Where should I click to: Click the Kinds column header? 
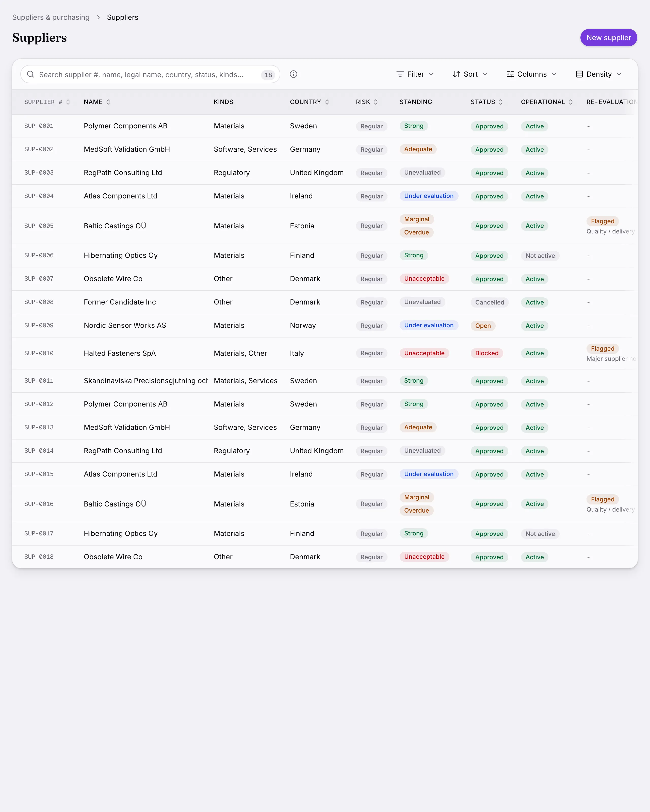tap(223, 102)
